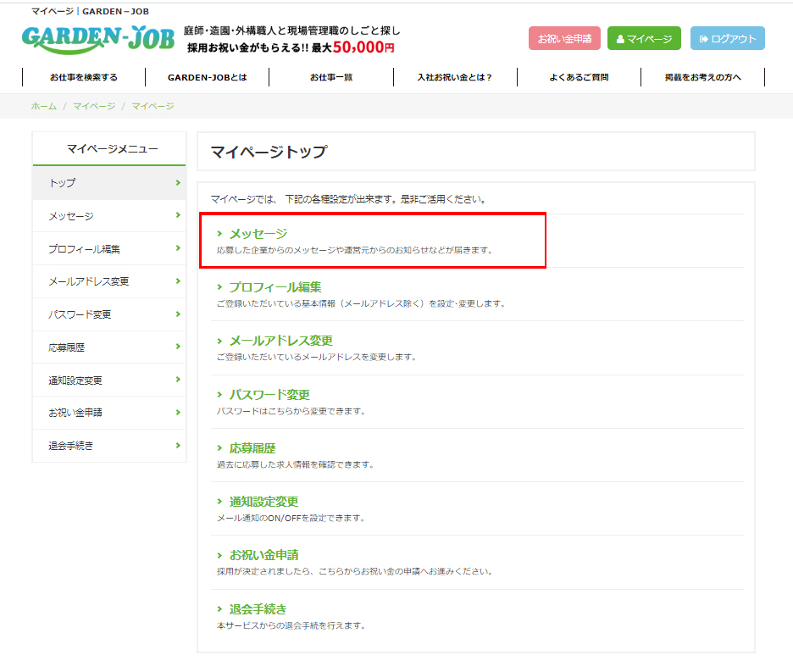The image size is (793, 672).
Task: Select トップ in the マイページメニュー sidebar
Action: pyautogui.click(x=109, y=183)
